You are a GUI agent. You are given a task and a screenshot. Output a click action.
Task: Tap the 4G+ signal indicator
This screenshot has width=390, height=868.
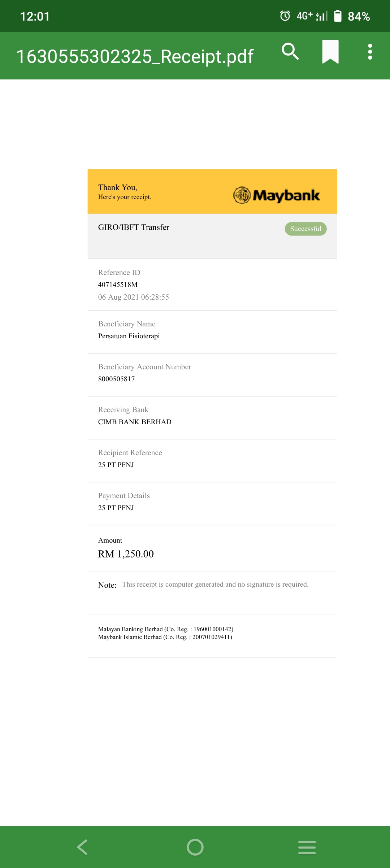tap(312, 16)
